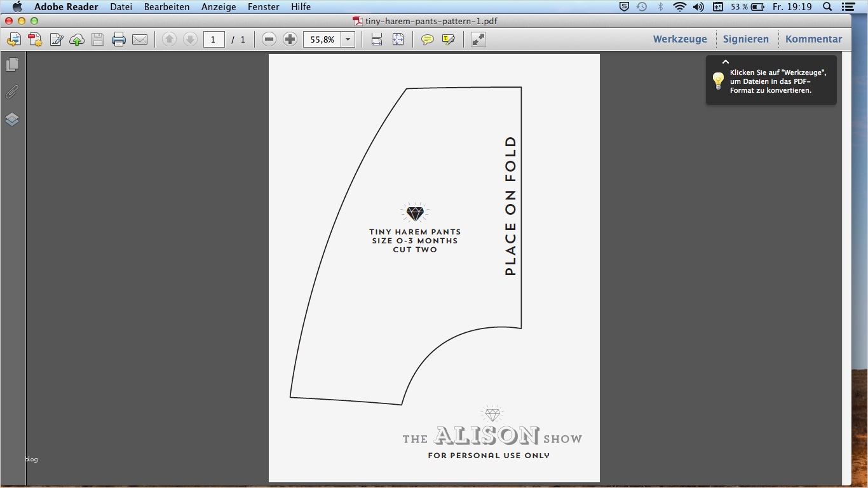Open the layers panel in sidebar
868x488 pixels.
click(x=12, y=119)
